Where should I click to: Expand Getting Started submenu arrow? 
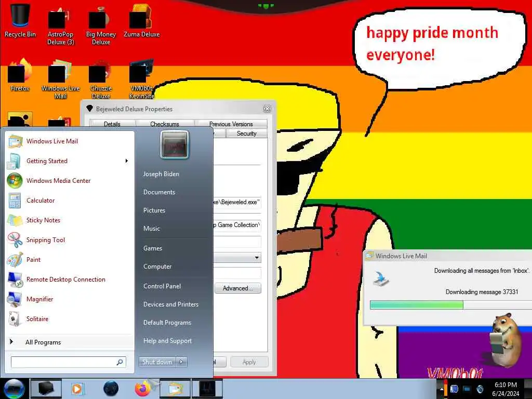click(x=127, y=161)
